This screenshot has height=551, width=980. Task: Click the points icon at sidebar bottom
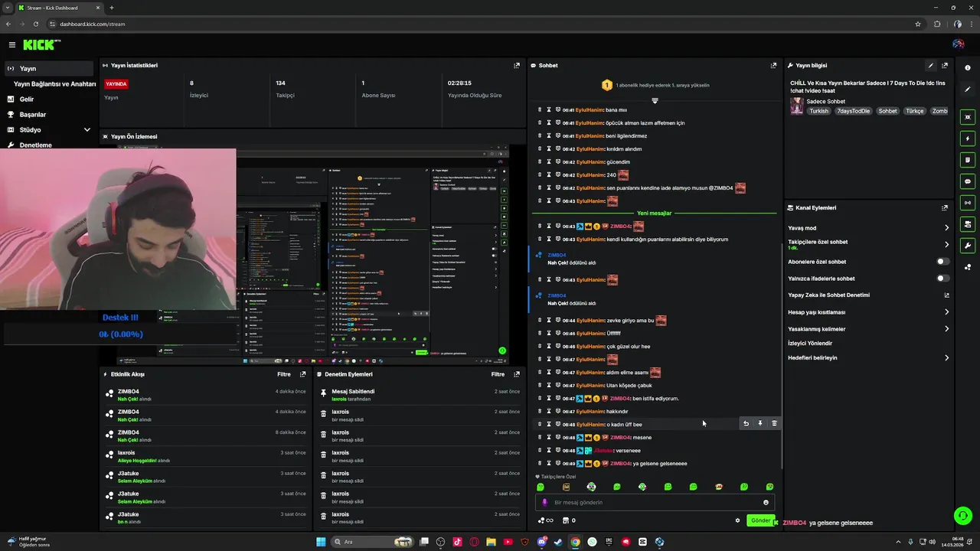coord(968,267)
